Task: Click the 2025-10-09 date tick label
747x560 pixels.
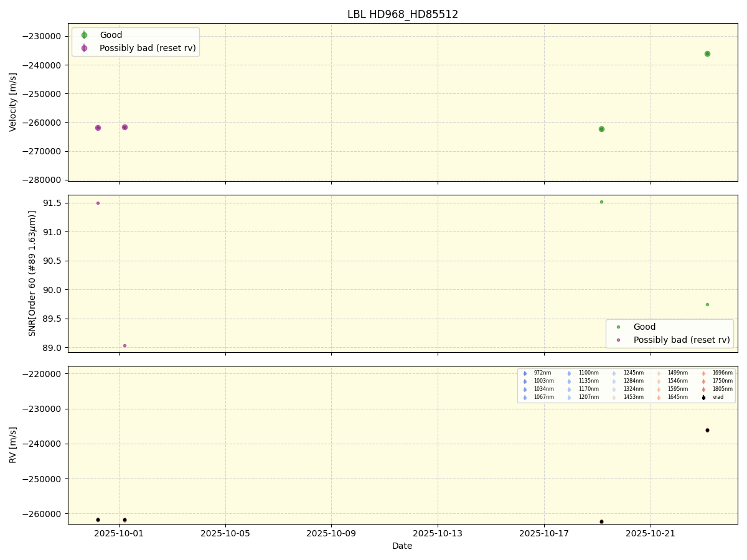Action: click(x=331, y=533)
